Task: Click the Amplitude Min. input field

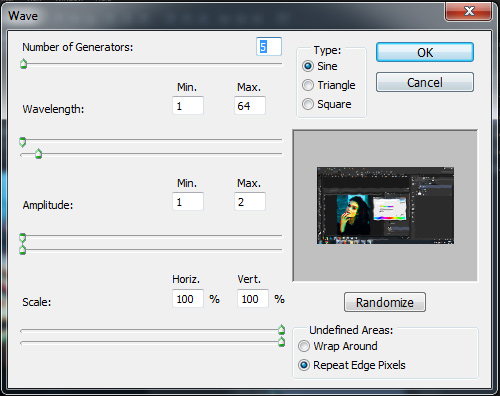Action: tap(188, 201)
